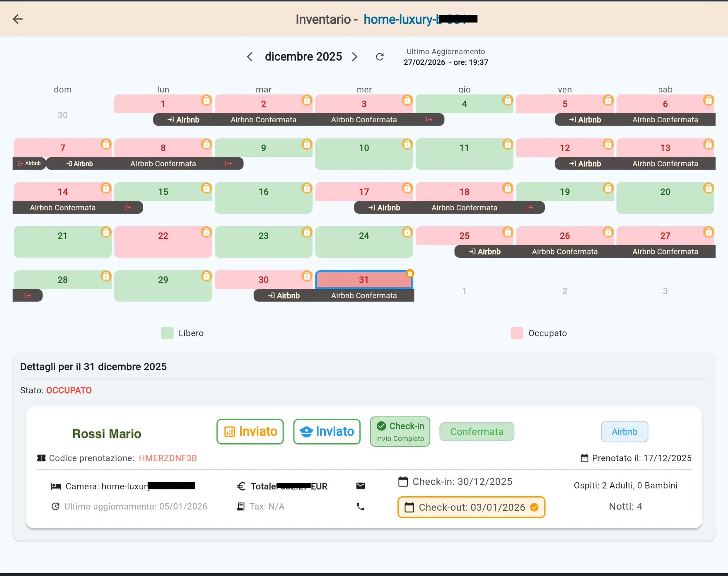Image resolution: width=728 pixels, height=576 pixels.
Task: Click the back arrow in the header
Action: (18, 19)
